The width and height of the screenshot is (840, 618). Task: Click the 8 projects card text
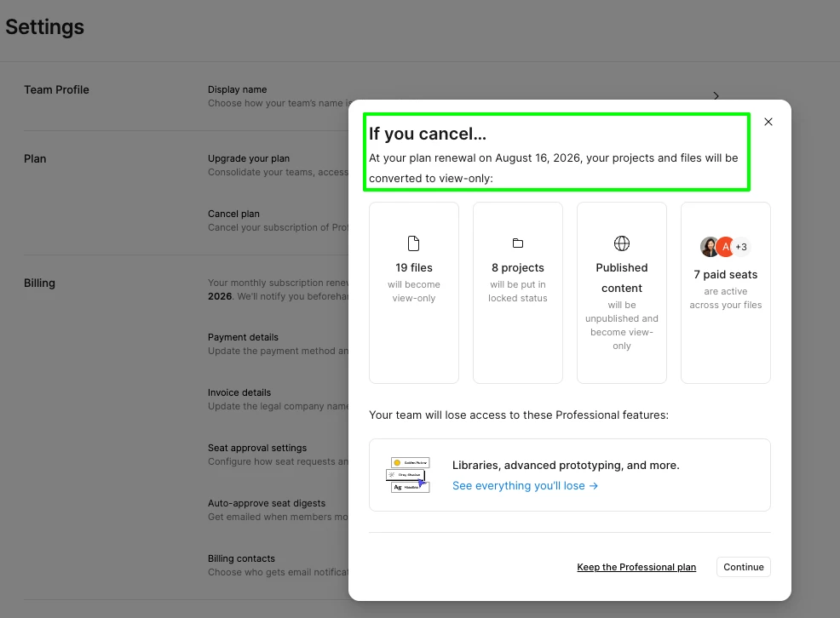(x=517, y=267)
